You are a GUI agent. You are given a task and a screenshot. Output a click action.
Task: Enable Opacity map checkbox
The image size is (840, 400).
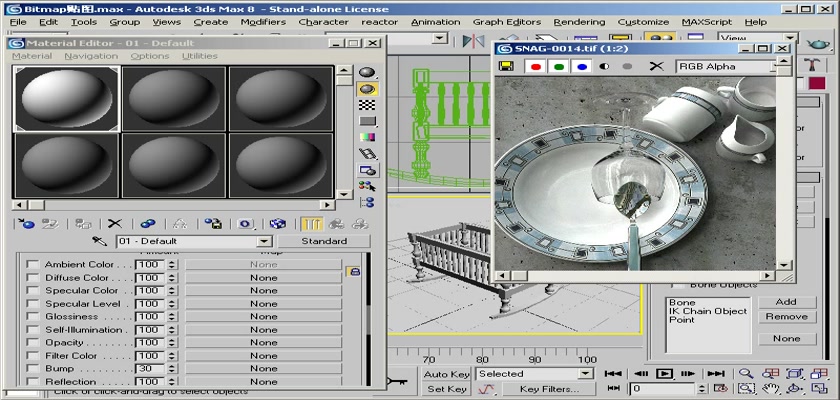[33, 342]
